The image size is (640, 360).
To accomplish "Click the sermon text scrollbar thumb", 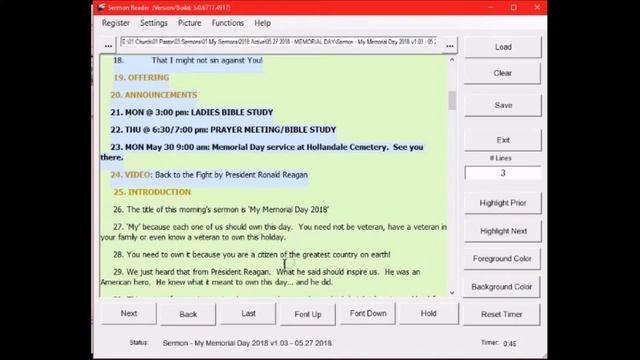I will coord(452,100).
